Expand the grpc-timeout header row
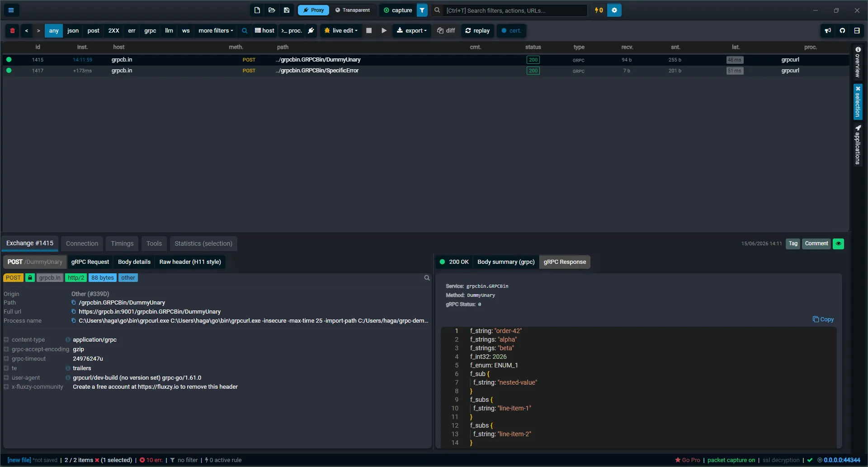 pyautogui.click(x=6, y=358)
